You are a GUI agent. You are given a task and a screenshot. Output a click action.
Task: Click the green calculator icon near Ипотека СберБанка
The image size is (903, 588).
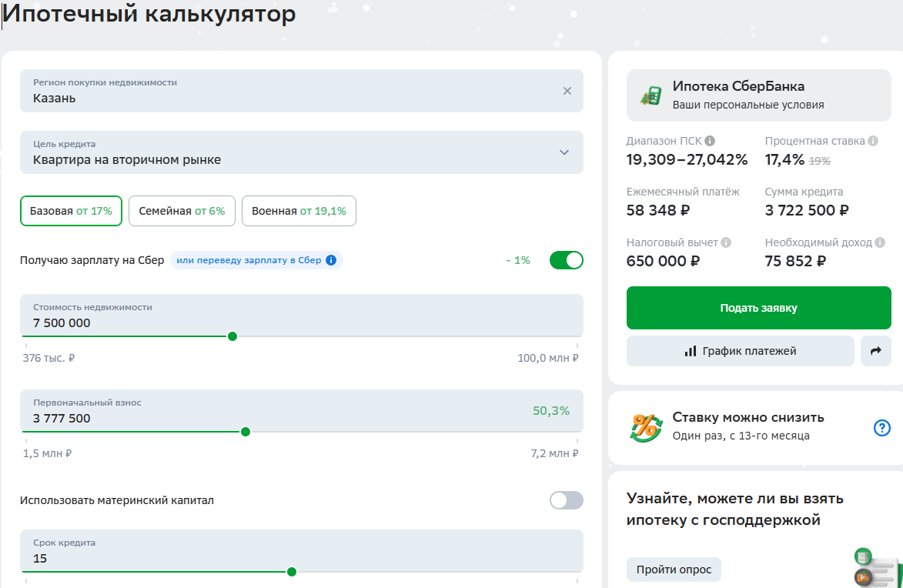click(x=650, y=94)
